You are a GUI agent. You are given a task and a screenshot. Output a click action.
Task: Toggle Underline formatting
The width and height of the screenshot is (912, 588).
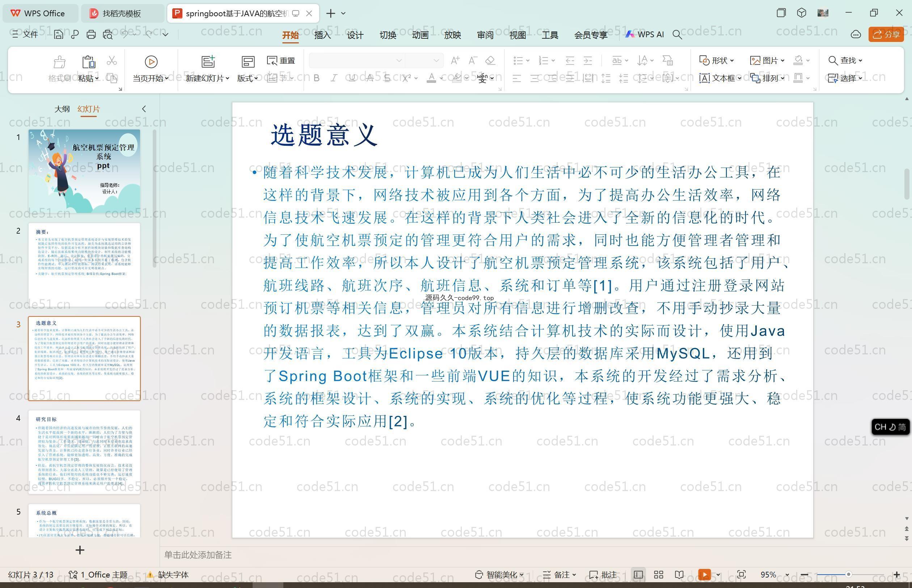click(352, 78)
